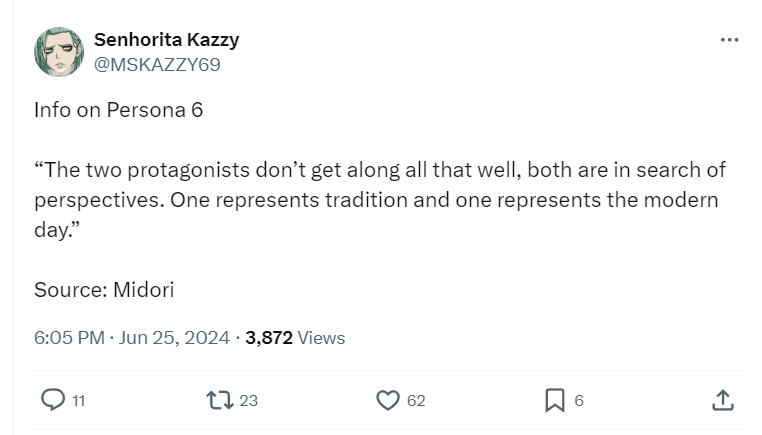Like the tweet with heart icon
The image size is (762, 435).
pos(388,400)
